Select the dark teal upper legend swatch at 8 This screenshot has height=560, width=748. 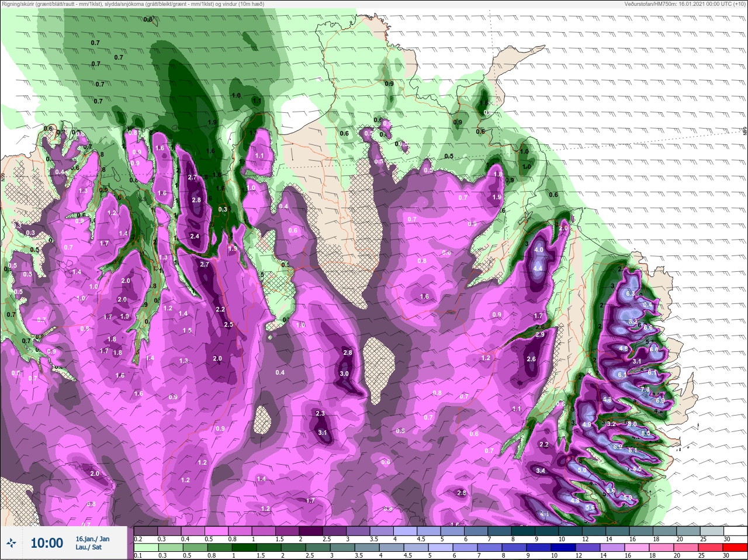click(x=524, y=530)
